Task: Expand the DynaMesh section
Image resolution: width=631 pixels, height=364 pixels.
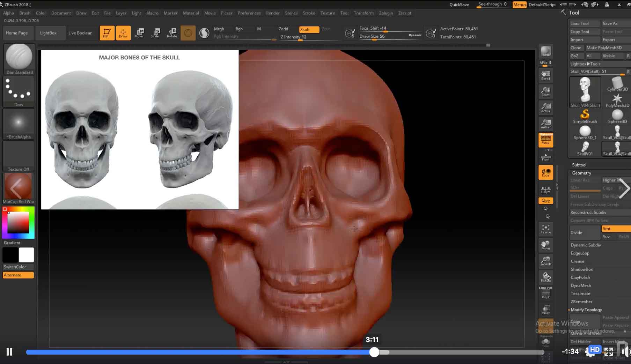Action: click(x=581, y=285)
